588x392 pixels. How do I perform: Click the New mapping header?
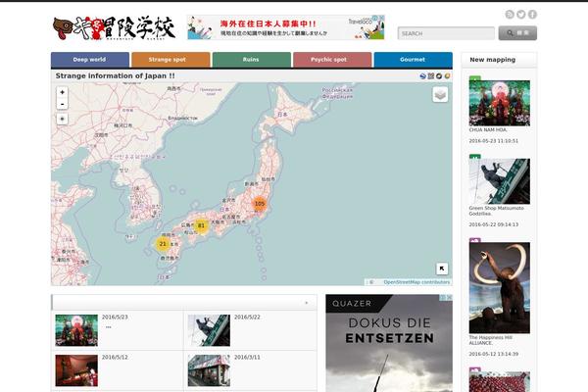click(x=492, y=60)
